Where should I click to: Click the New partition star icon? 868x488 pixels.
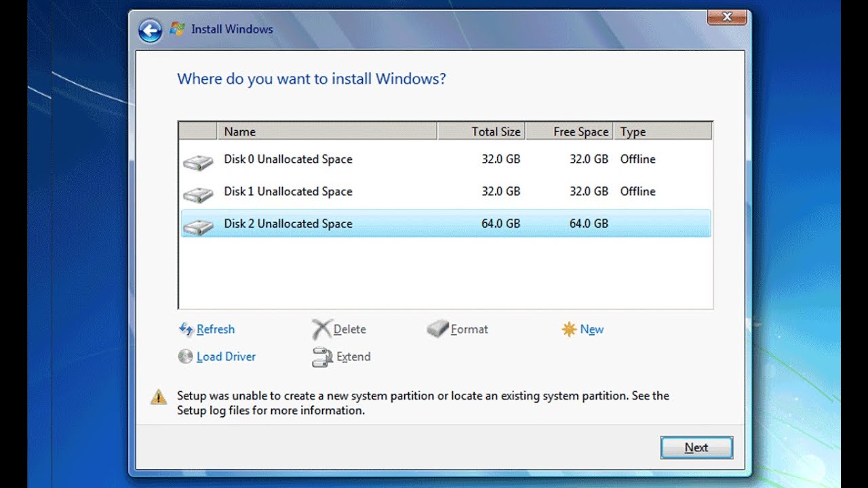click(x=569, y=329)
